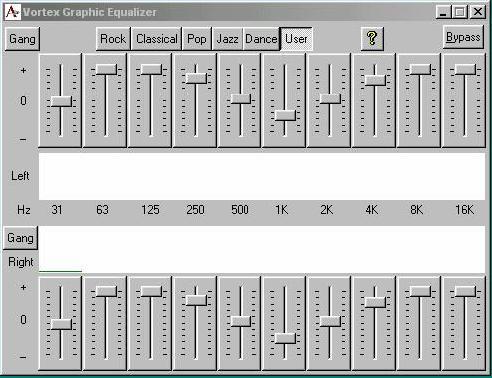Click the Left channel 16K slider handle
492x378 pixels.
coord(465,69)
